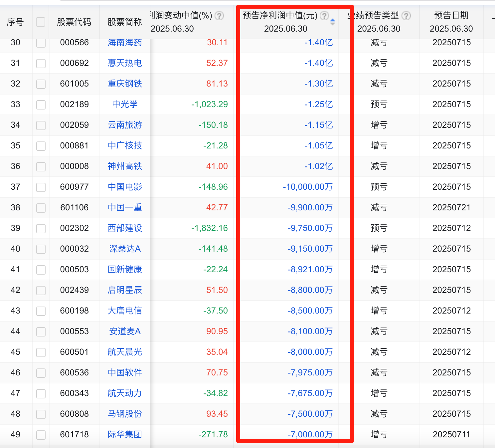Select forecast date 20250711
Screen dimensions: 495x448
coord(451,434)
